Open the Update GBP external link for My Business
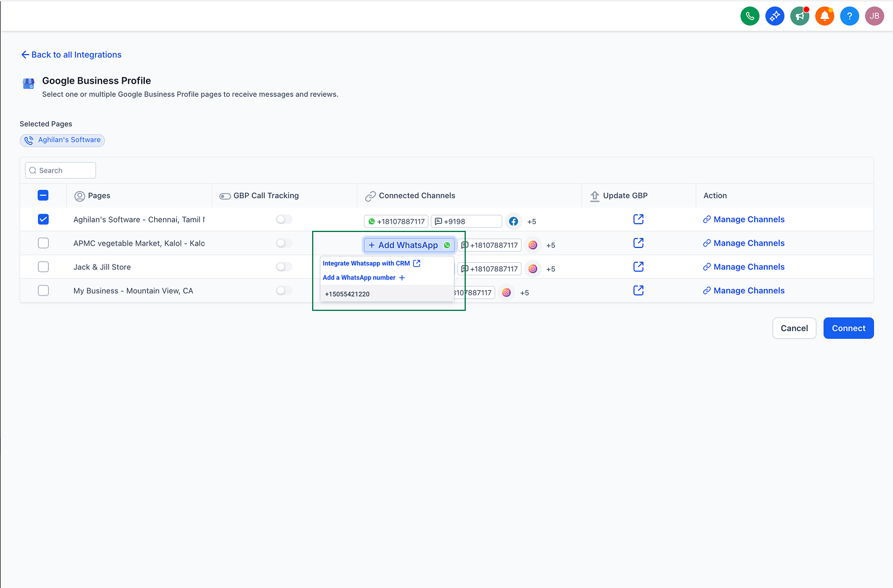Viewport: 893px width, 588px height. [638, 290]
